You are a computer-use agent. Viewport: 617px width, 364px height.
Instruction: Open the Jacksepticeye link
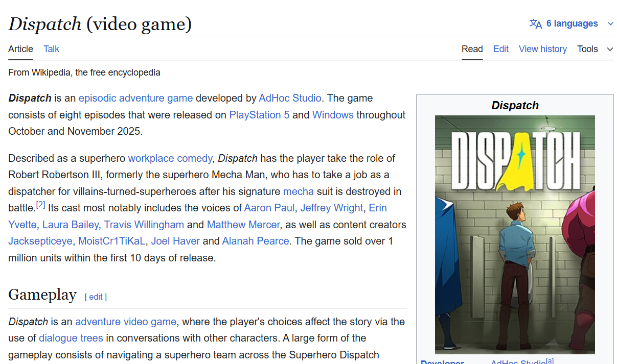pos(40,241)
